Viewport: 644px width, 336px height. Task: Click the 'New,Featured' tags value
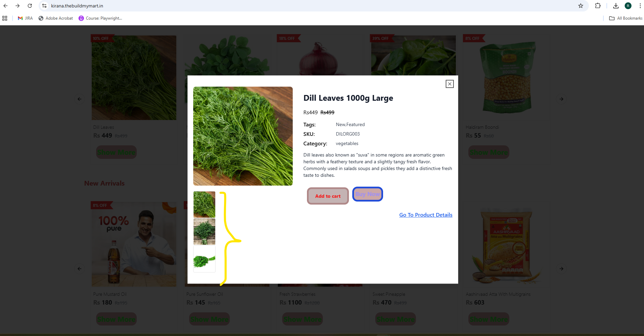pos(350,124)
